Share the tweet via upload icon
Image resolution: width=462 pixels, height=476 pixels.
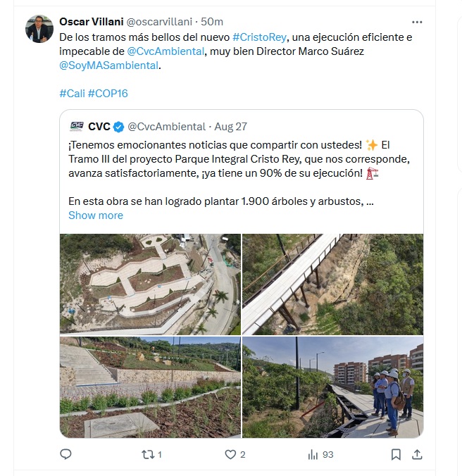[x=417, y=454]
